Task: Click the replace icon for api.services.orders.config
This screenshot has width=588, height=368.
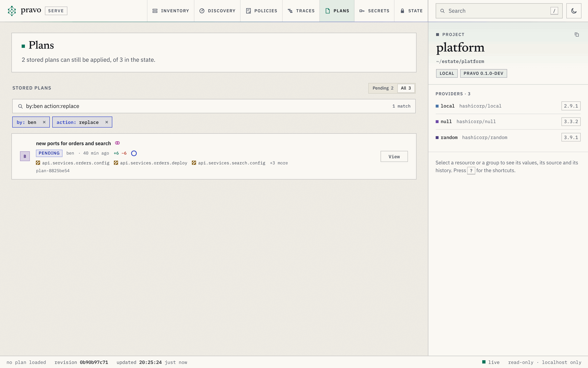Action: click(x=38, y=163)
